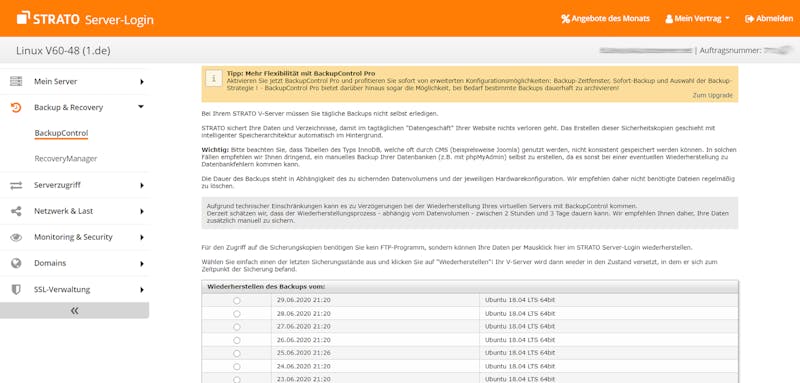Image resolution: width=800 pixels, height=383 pixels.
Task: Click Abmelden to log out
Action: pos(774,18)
